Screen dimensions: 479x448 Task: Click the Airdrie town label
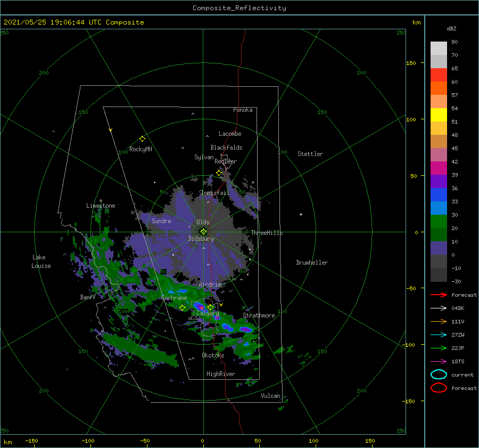tap(210, 284)
